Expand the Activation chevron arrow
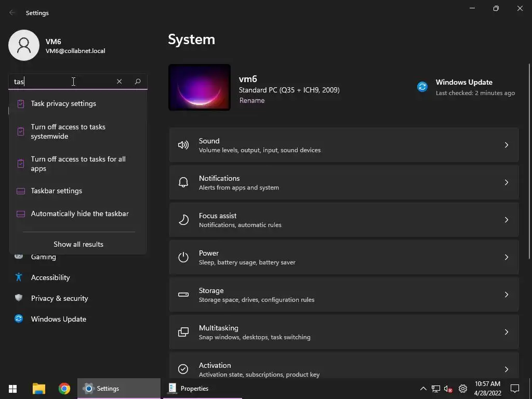The image size is (532, 399). [506, 369]
